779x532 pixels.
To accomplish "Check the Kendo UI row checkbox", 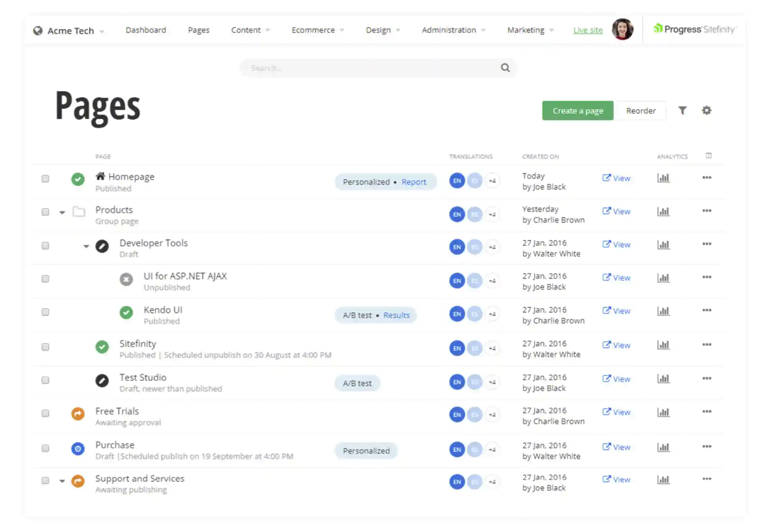I will [x=45, y=312].
